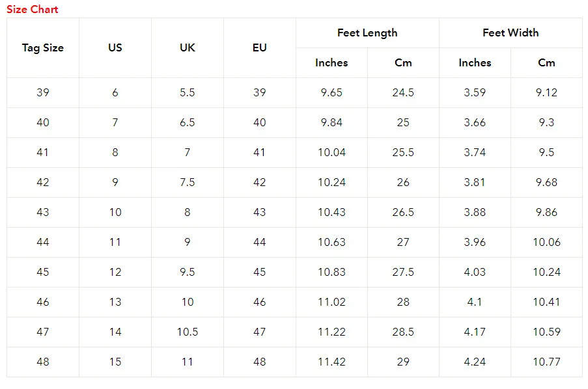Click the red Size Chart title
The width and height of the screenshot is (588, 389).
pyautogui.click(x=33, y=9)
